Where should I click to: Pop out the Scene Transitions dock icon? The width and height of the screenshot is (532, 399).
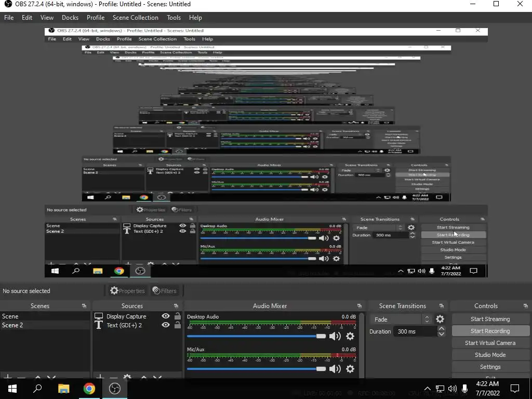click(x=442, y=306)
